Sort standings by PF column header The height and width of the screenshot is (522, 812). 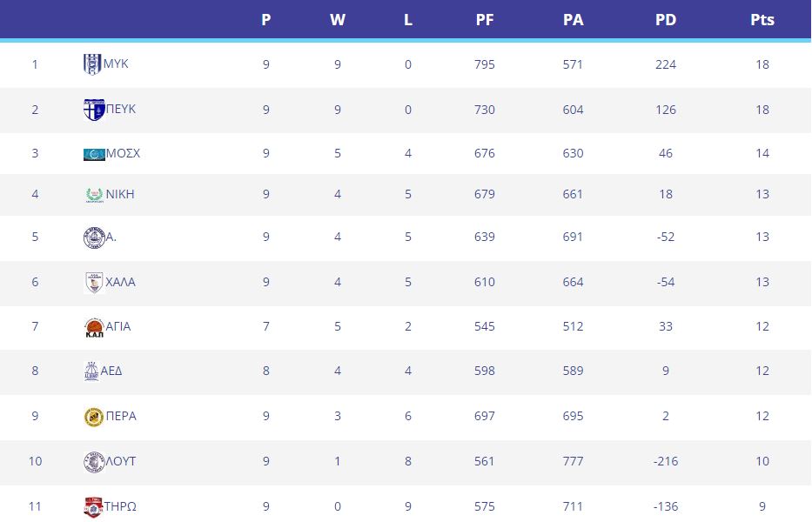(484, 20)
